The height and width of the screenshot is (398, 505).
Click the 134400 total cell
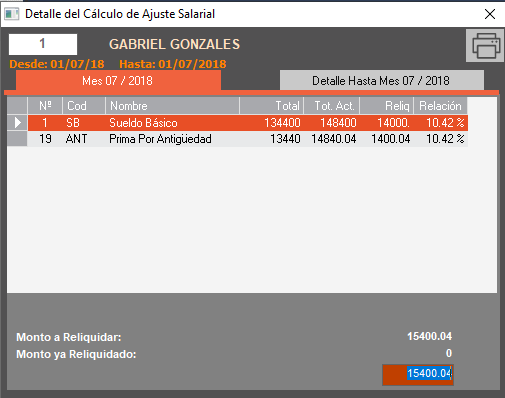click(x=271, y=123)
